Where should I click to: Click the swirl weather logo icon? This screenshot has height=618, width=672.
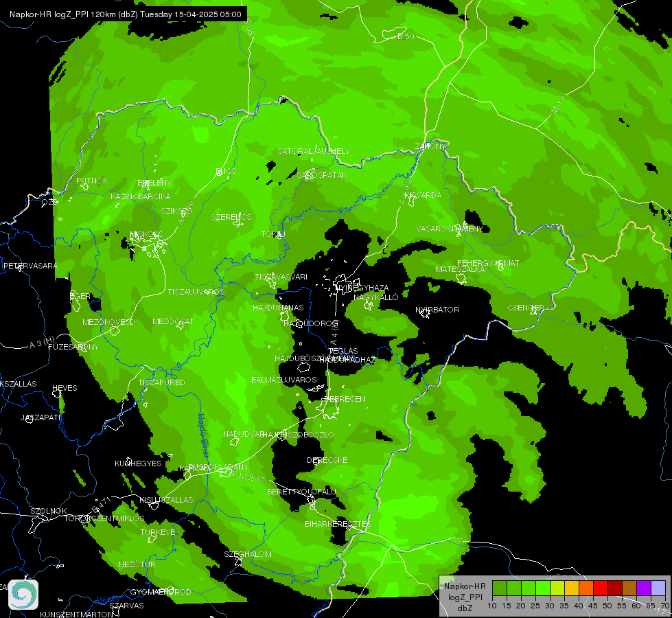tap(23, 595)
